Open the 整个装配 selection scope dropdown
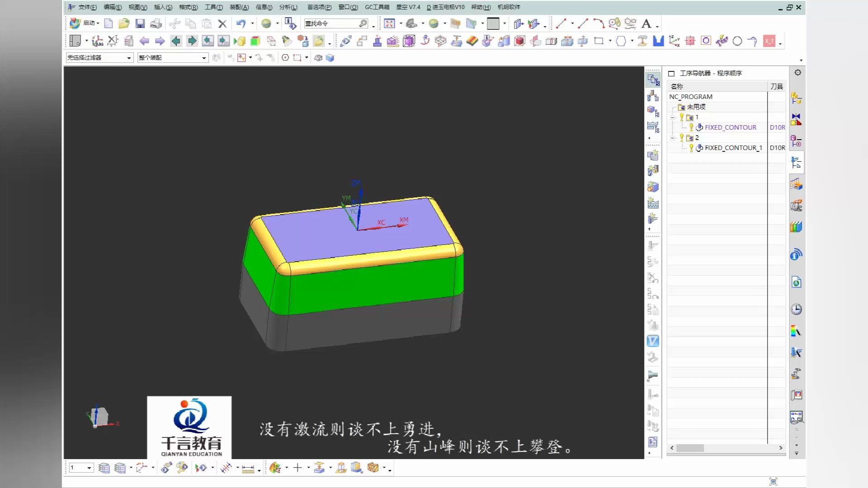This screenshot has height=488, width=868. pyautogui.click(x=203, y=58)
